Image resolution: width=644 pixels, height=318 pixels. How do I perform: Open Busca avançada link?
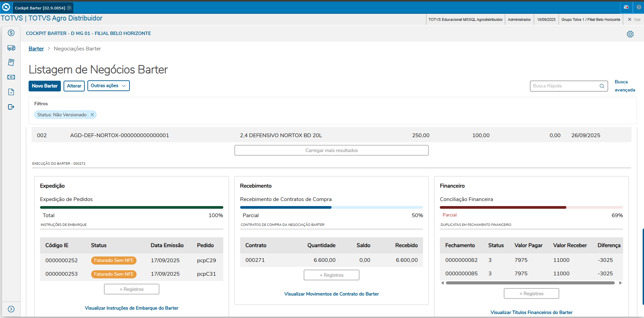pyautogui.click(x=624, y=86)
